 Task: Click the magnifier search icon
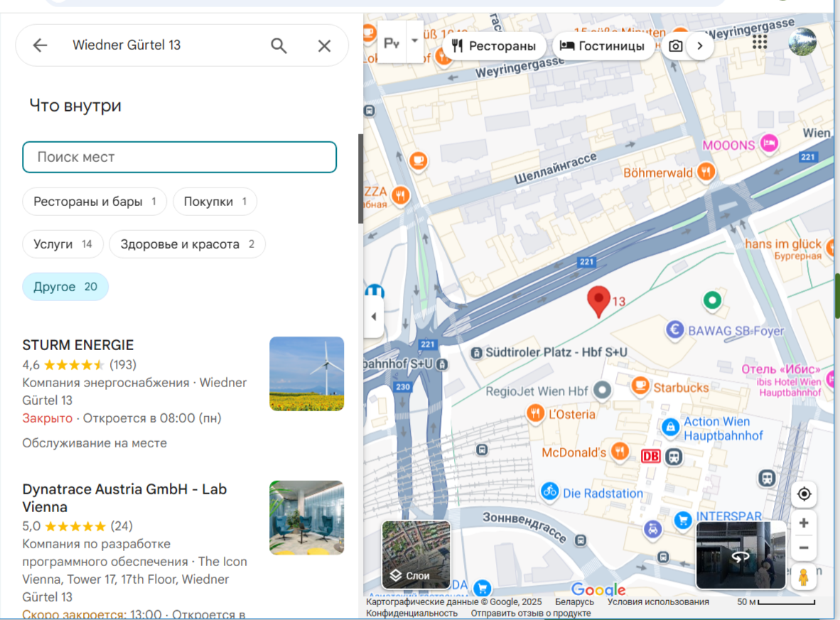point(279,45)
